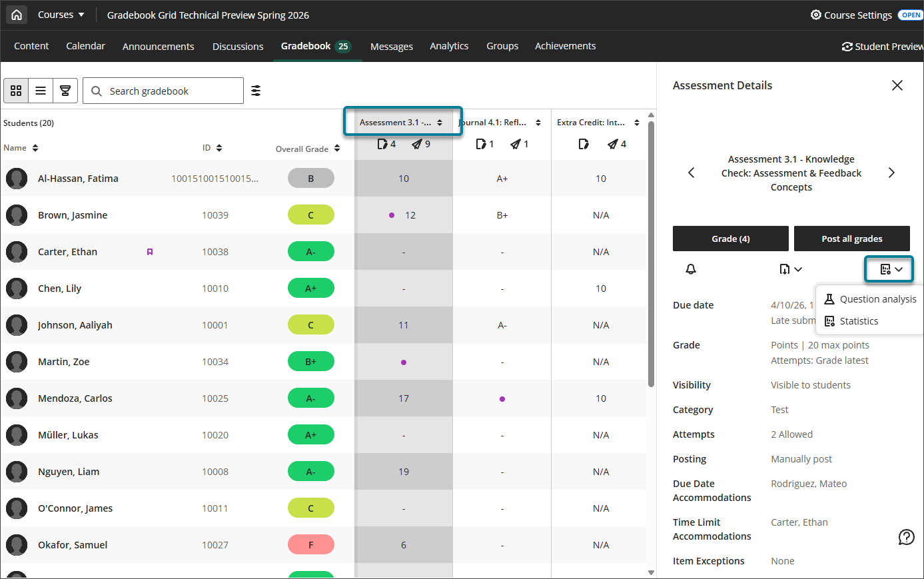Open the Achievements tab
924x579 pixels.
[566, 46]
